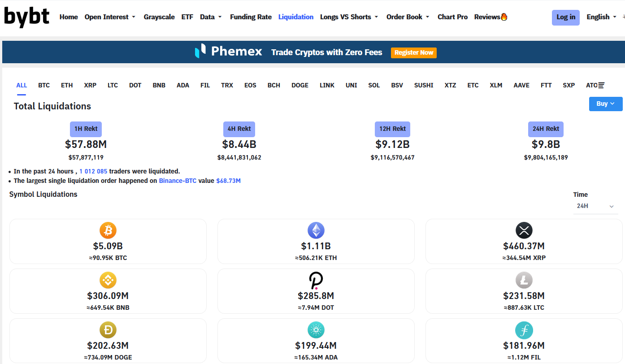Viewport: 625px width, 364px height.
Task: Expand the Data dropdown menu
Action: pos(211,17)
